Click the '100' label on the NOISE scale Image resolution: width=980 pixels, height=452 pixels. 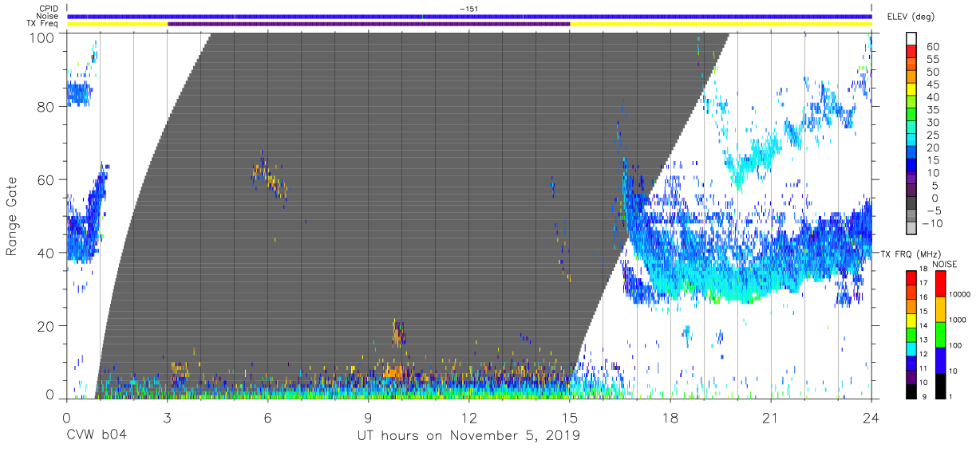click(x=955, y=345)
